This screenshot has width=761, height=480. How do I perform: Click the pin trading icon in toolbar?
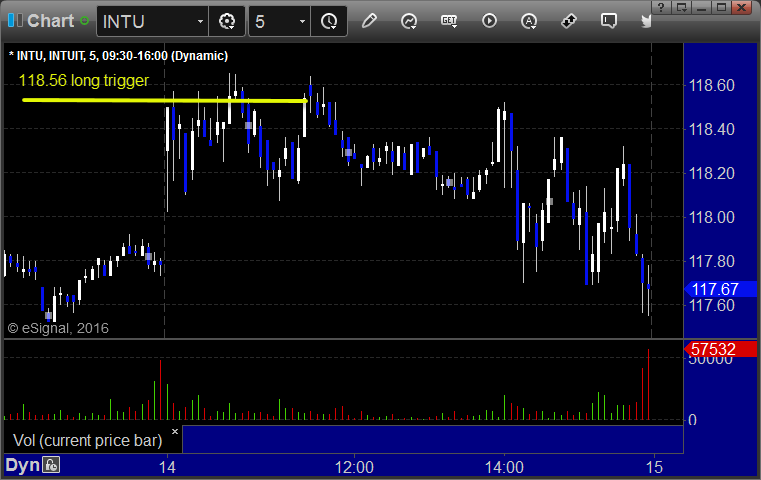(569, 21)
